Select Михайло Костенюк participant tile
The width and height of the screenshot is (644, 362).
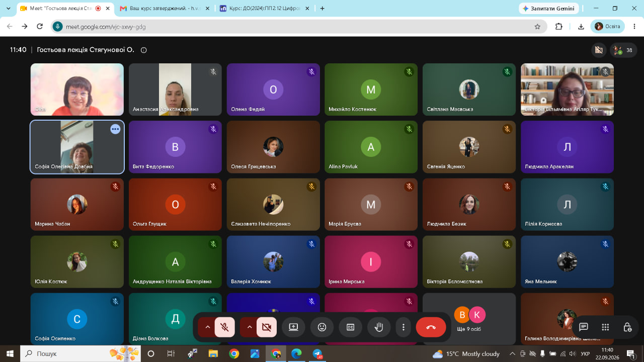pos(371,89)
